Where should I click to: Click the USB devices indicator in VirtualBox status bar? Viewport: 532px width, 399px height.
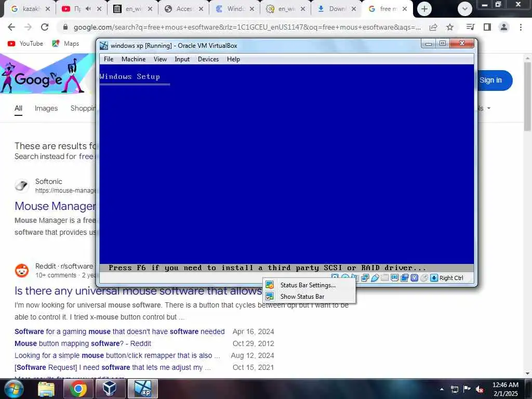375,278
